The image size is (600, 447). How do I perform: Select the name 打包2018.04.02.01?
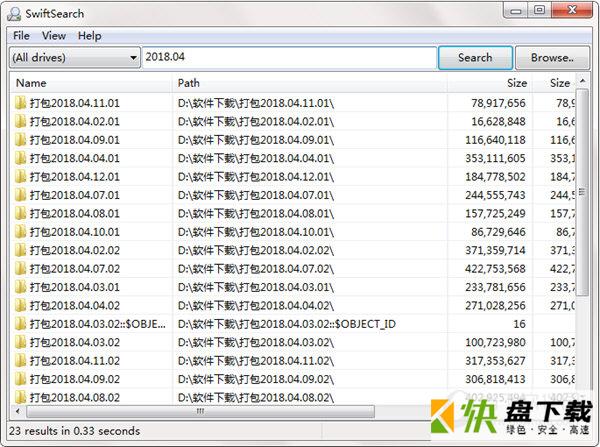[75, 121]
